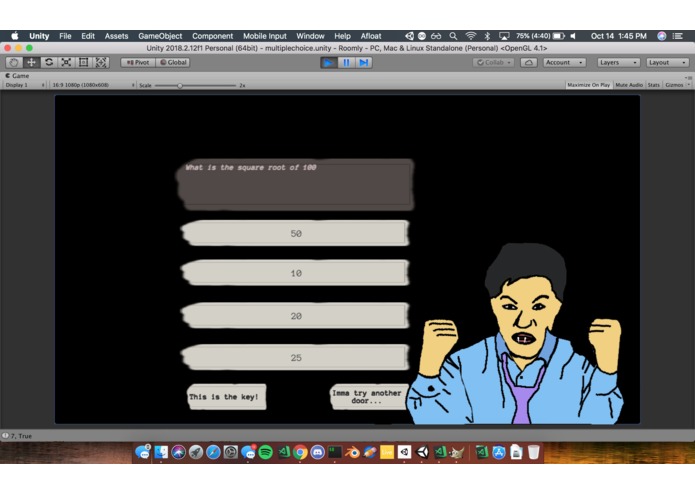695x494 pixels.
Task: Open Discord from the Dock
Action: 317,452
